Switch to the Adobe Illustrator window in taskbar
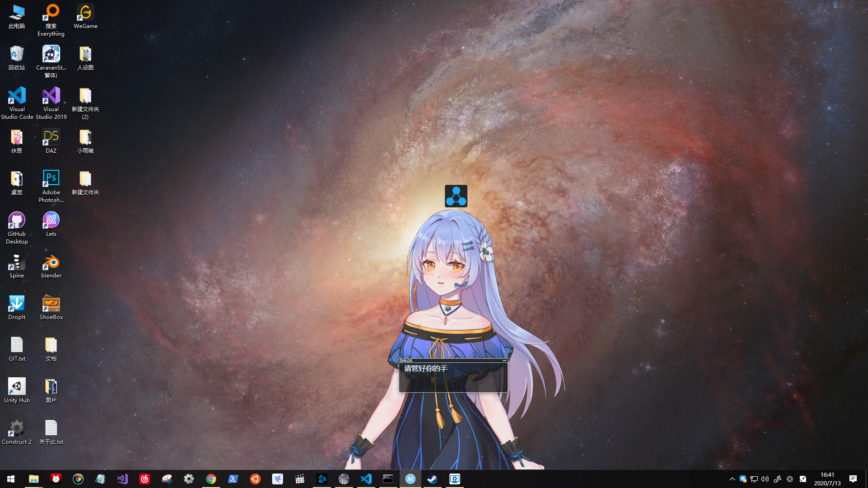This screenshot has height=488, width=868. point(410,479)
